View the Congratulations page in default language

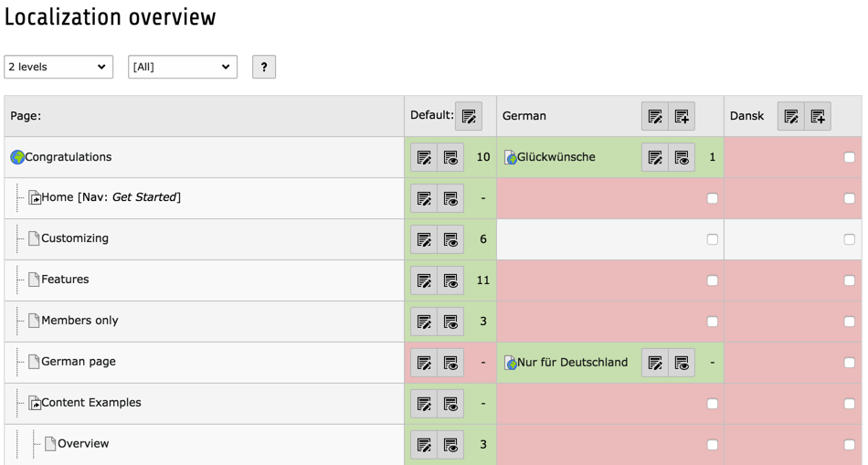[450, 157]
